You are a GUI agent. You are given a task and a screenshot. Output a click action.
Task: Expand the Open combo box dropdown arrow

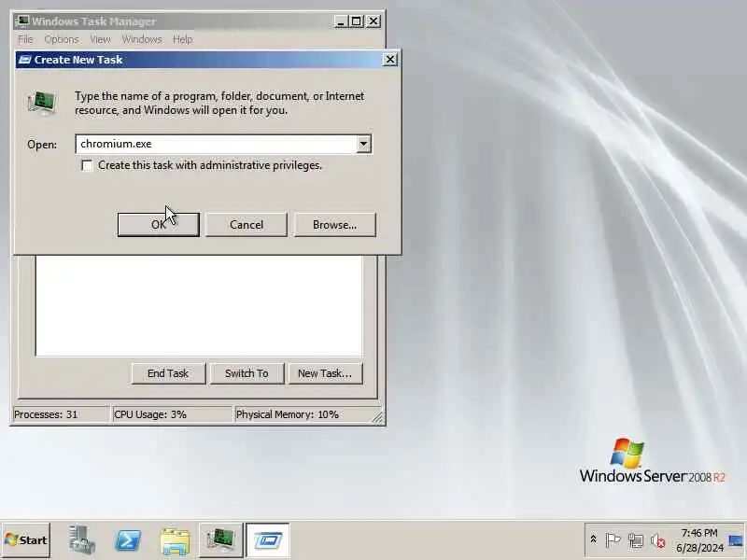point(363,144)
